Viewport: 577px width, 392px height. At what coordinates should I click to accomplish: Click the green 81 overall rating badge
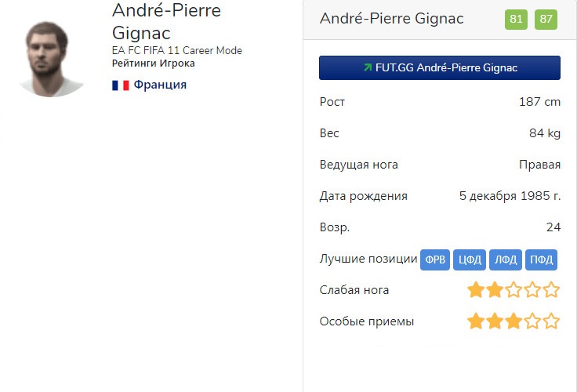[516, 19]
